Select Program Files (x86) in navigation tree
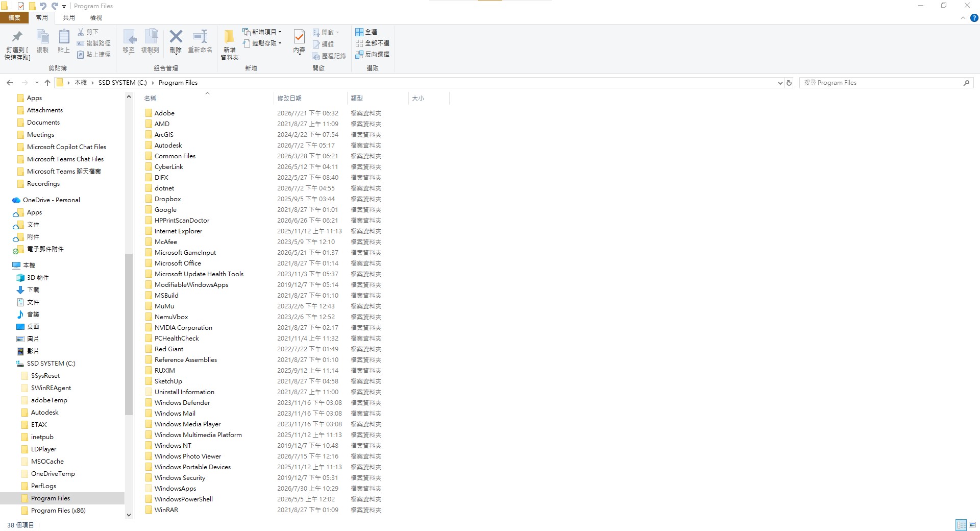 (58, 511)
